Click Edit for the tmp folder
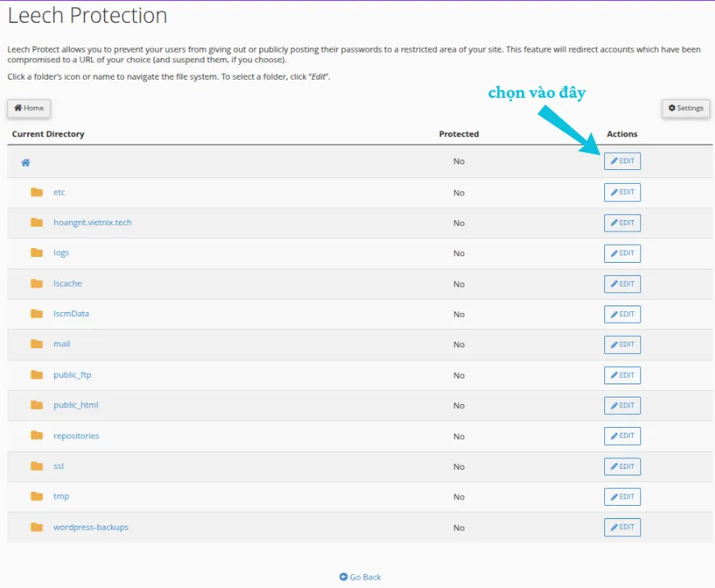This screenshot has height=588, width=715. point(622,497)
